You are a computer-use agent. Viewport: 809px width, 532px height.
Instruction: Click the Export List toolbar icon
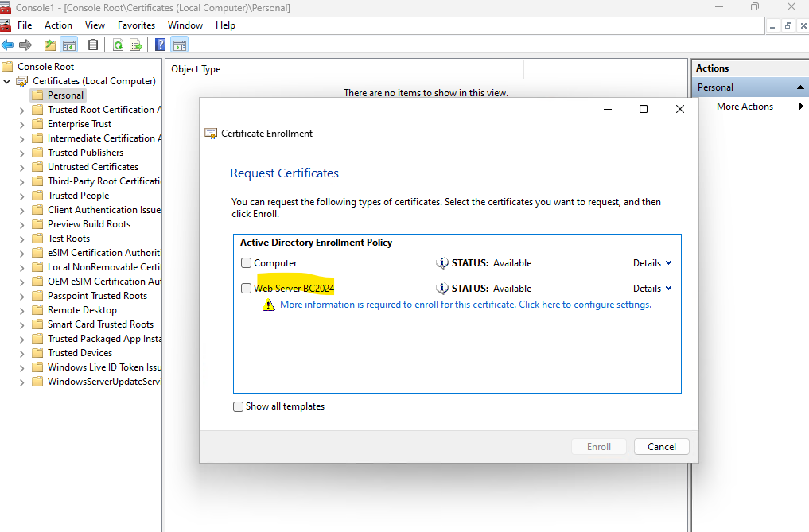(136, 45)
